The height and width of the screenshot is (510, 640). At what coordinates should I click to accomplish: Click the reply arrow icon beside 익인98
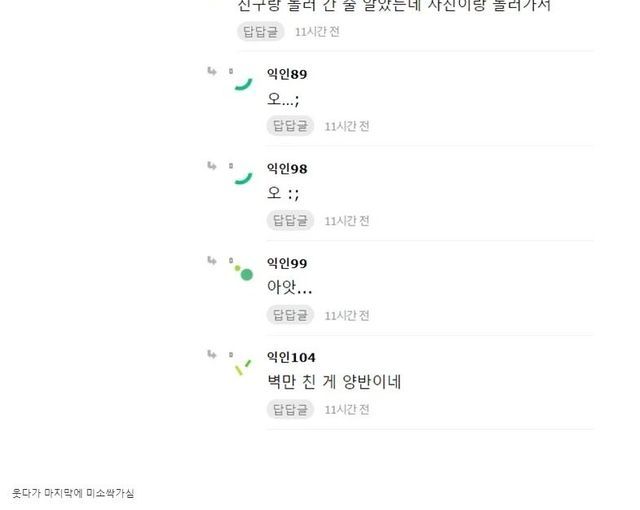pos(212,166)
